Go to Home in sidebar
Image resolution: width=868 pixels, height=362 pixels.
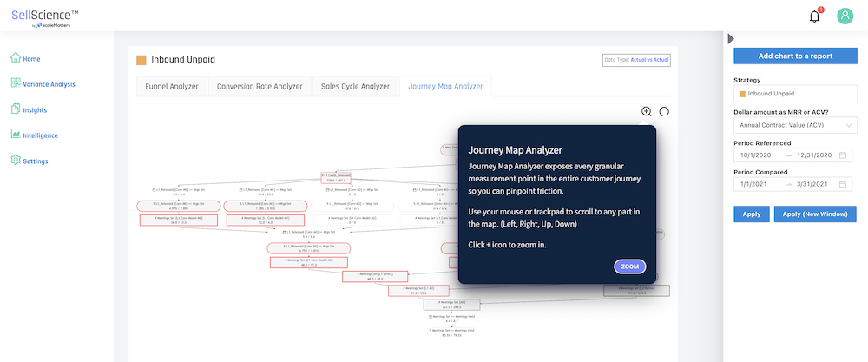31,59
